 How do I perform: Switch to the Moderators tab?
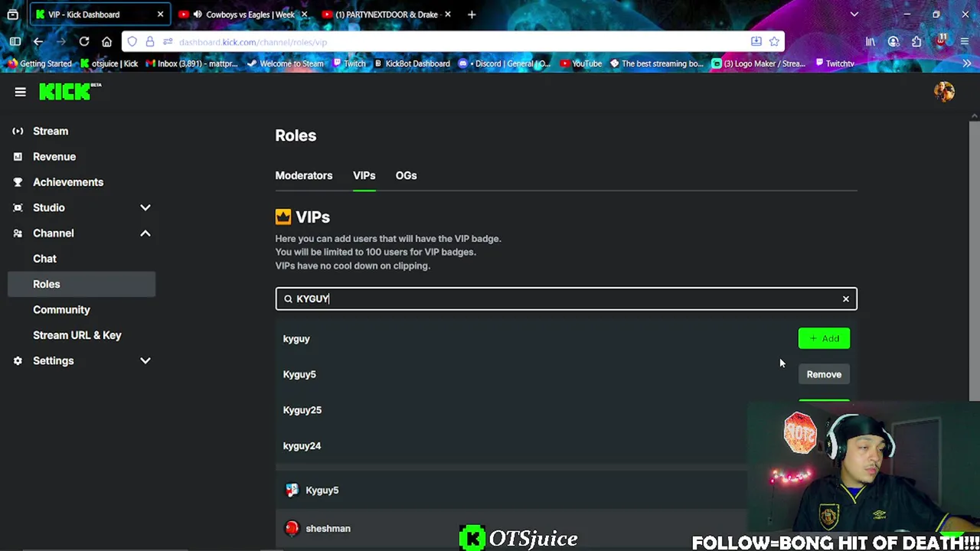point(304,175)
